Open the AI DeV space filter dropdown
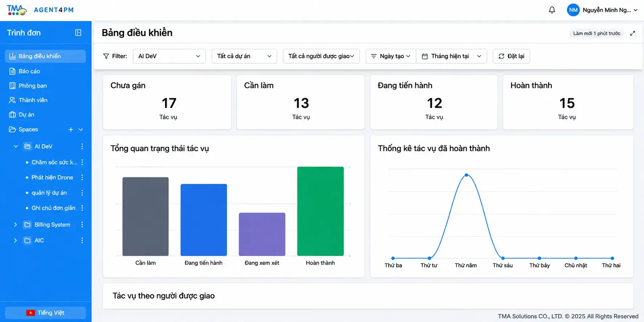 click(169, 56)
